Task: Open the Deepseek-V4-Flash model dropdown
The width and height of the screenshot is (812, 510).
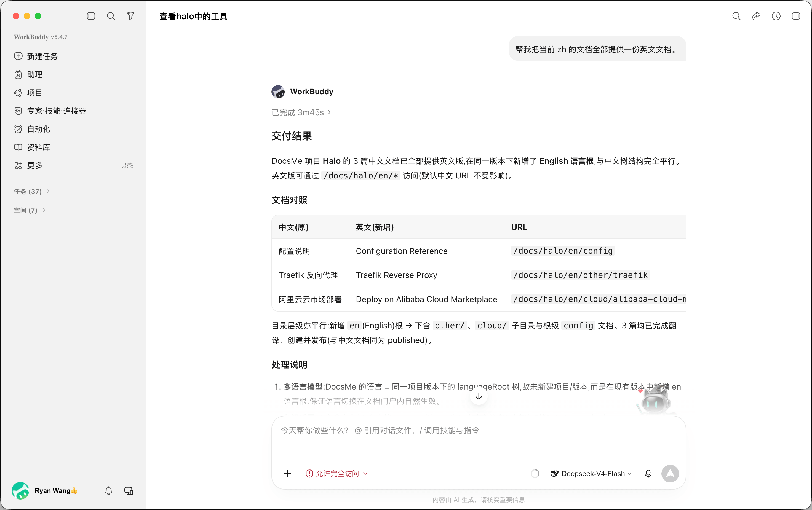Action: 591,474
